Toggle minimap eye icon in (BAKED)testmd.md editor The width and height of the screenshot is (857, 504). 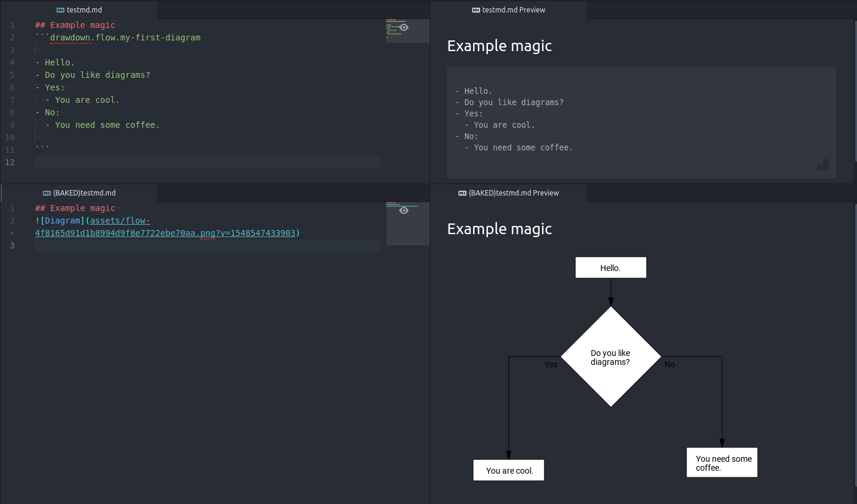tap(404, 210)
